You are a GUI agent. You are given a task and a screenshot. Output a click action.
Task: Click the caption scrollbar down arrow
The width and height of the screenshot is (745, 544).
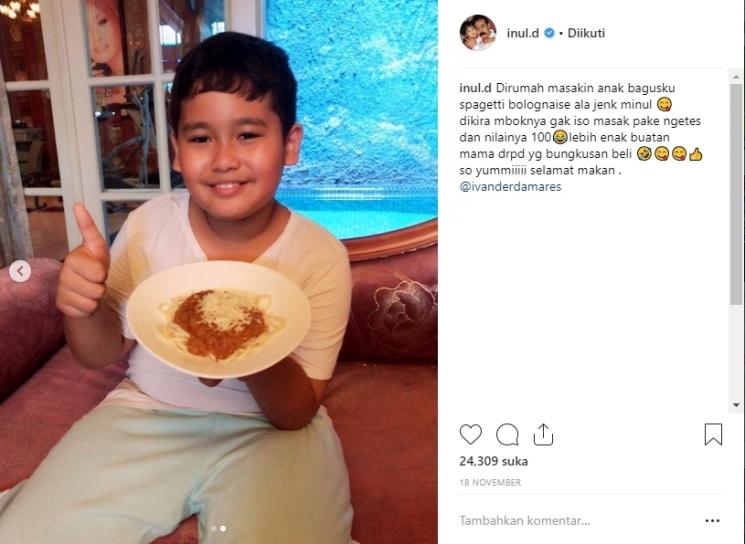tap(736, 405)
